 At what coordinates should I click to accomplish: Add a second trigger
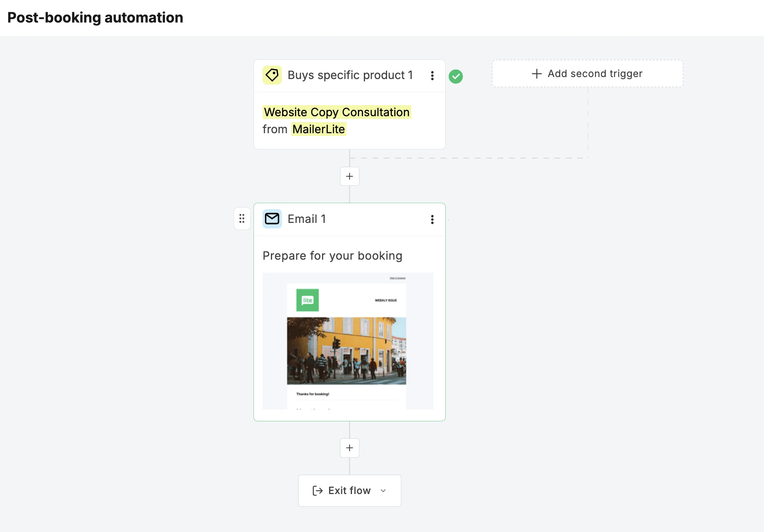click(x=587, y=74)
